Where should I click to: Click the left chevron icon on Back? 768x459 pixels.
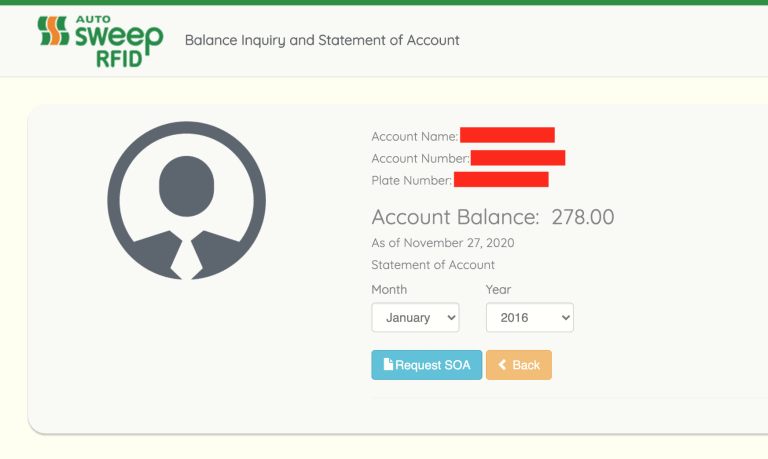(502, 365)
